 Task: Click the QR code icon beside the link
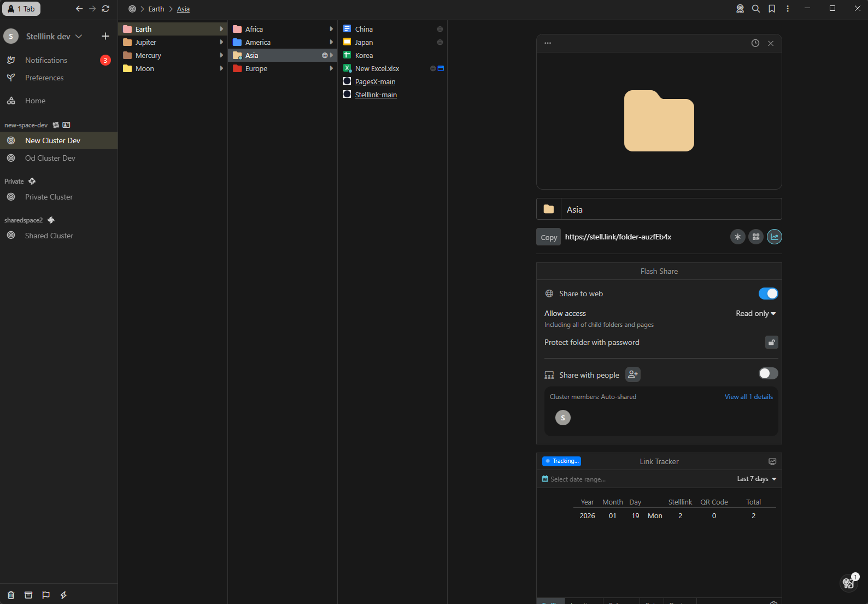point(756,237)
